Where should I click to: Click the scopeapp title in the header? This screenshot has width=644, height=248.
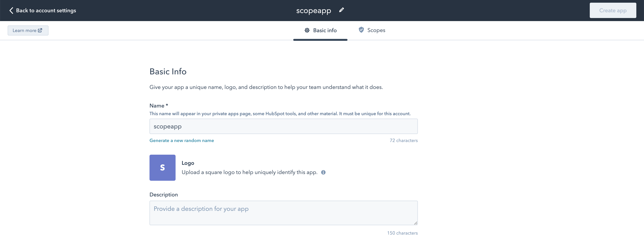pyautogui.click(x=314, y=11)
